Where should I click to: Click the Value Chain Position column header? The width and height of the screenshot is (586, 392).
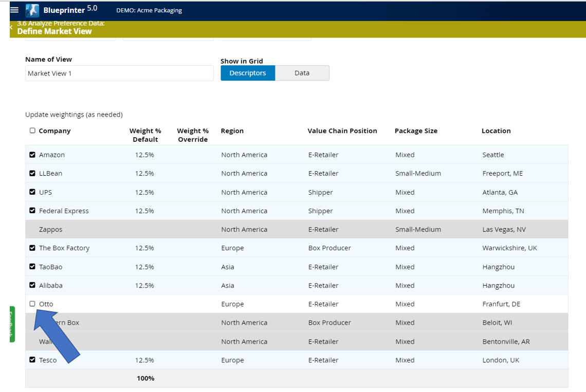342,131
